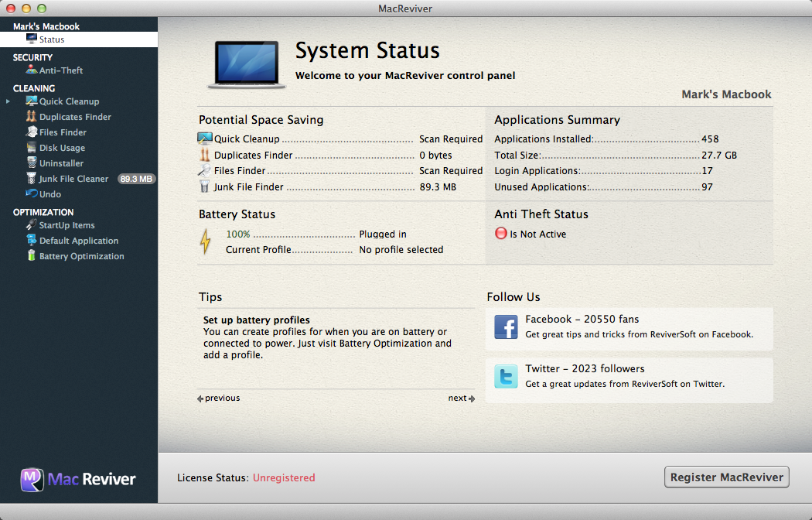Click the Uninstaller trash icon
Viewport: 812px width, 520px height.
click(31, 163)
